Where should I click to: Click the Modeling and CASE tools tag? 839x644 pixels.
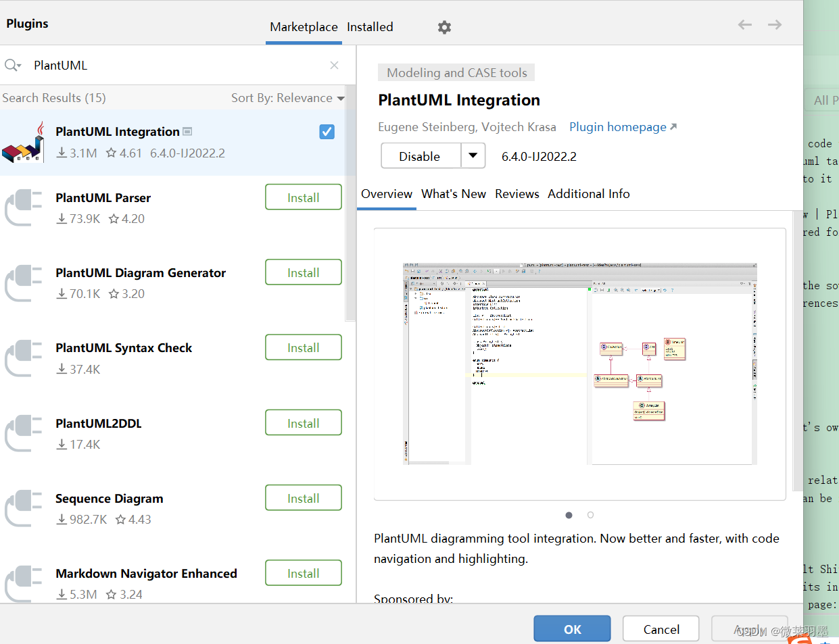point(456,72)
